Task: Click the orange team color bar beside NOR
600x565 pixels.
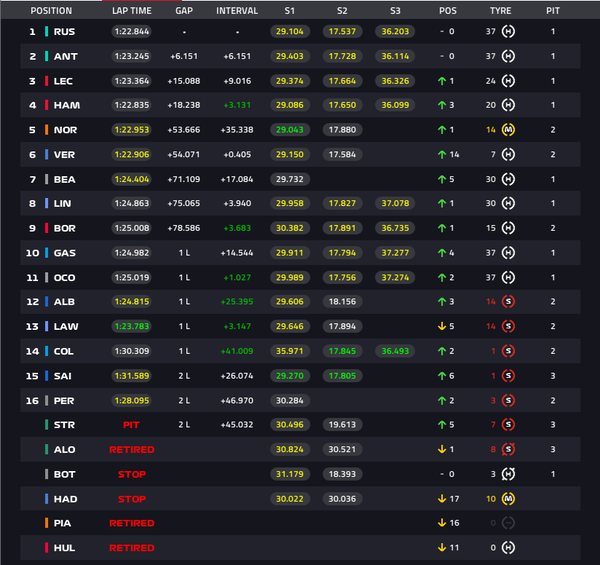Action: 46,130
